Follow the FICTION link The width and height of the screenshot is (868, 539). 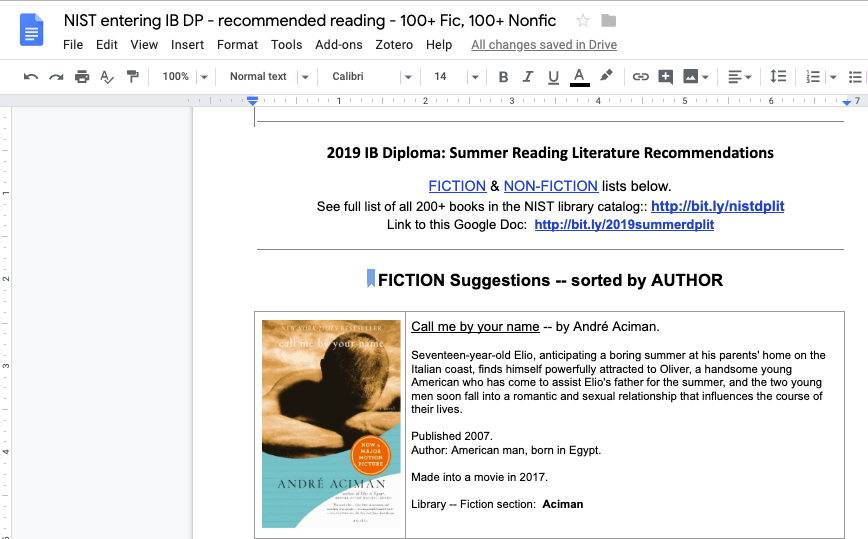pyautogui.click(x=457, y=186)
